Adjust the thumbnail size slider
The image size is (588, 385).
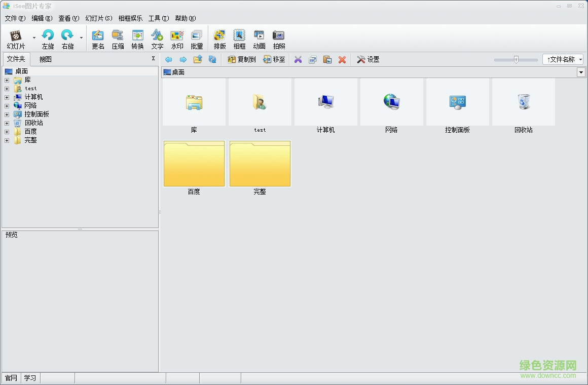tap(516, 59)
